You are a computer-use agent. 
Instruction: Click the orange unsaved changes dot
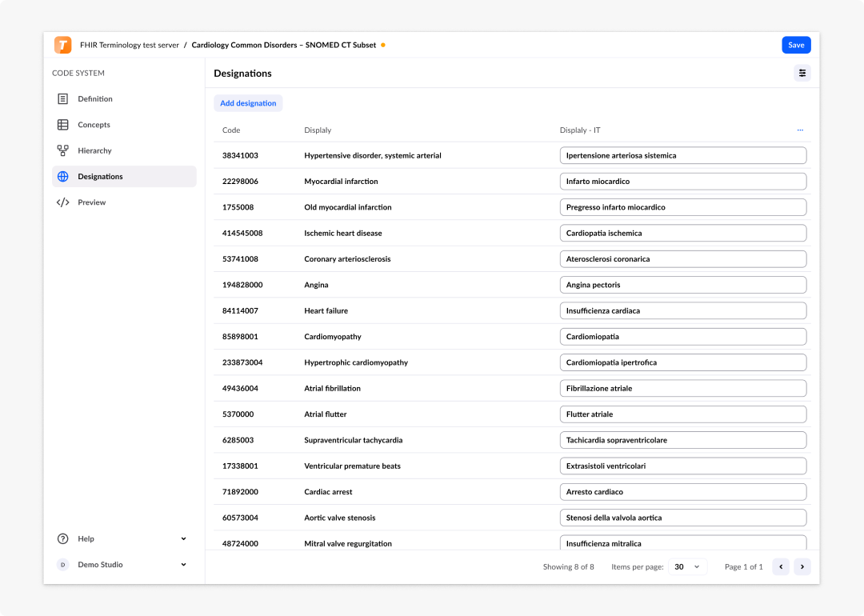pyautogui.click(x=383, y=45)
